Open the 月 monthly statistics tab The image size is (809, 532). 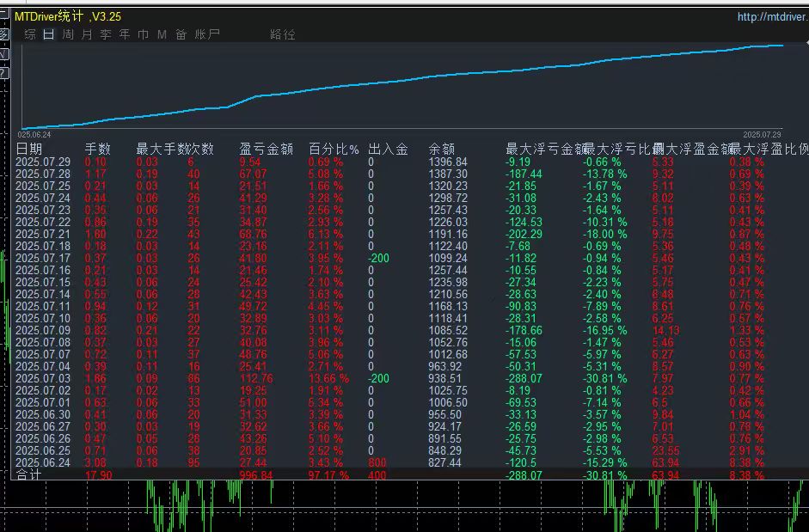(87, 34)
